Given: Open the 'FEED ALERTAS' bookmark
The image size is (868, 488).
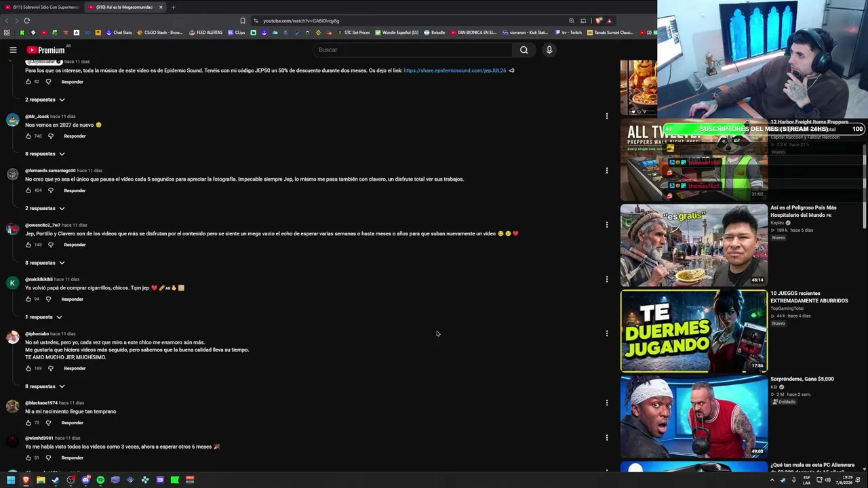Looking at the screenshot, I should [206, 33].
